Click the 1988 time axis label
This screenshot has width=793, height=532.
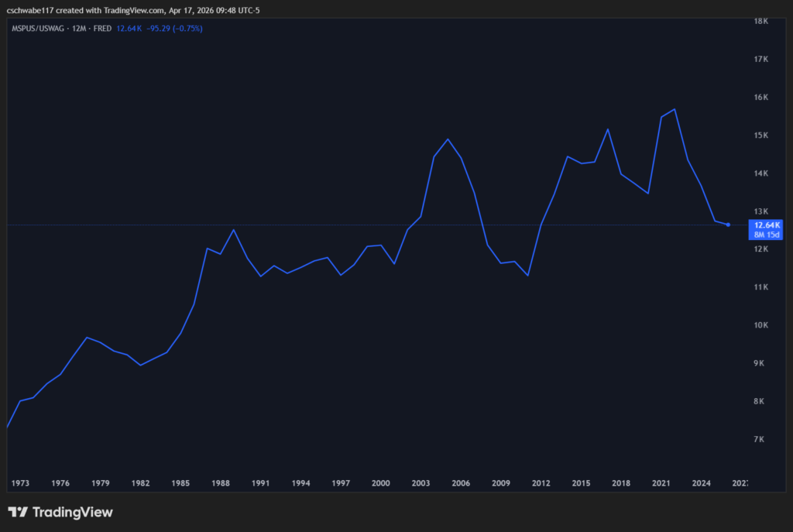[x=221, y=483]
